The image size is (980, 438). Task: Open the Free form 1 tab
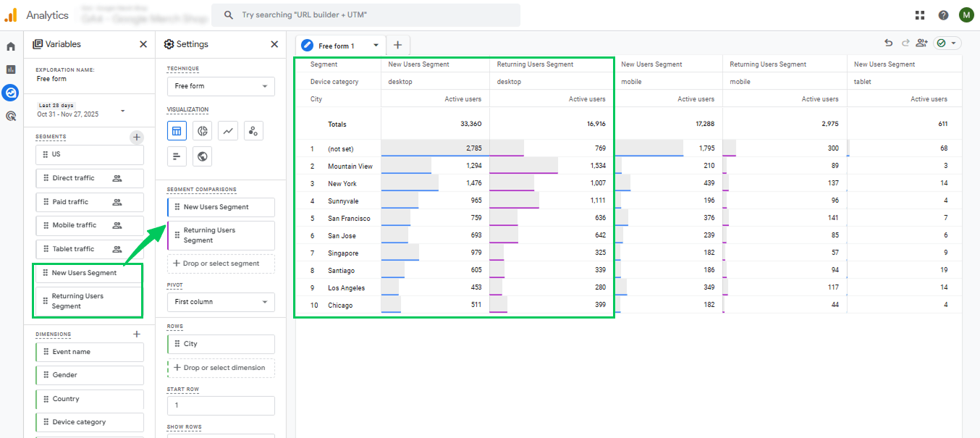[x=336, y=46]
